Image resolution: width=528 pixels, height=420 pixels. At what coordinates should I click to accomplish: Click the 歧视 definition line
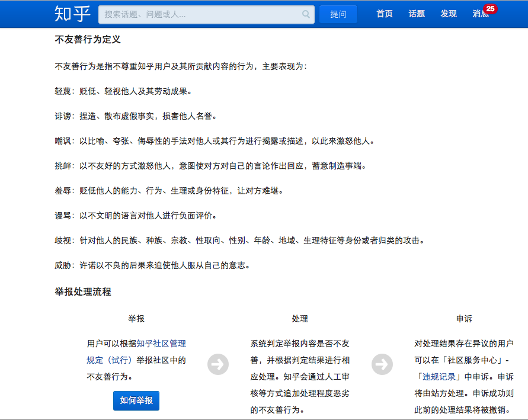(x=239, y=241)
